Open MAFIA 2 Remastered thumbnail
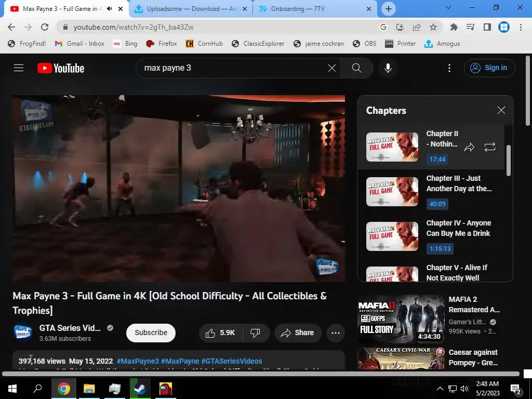532x399 pixels. tap(401, 319)
